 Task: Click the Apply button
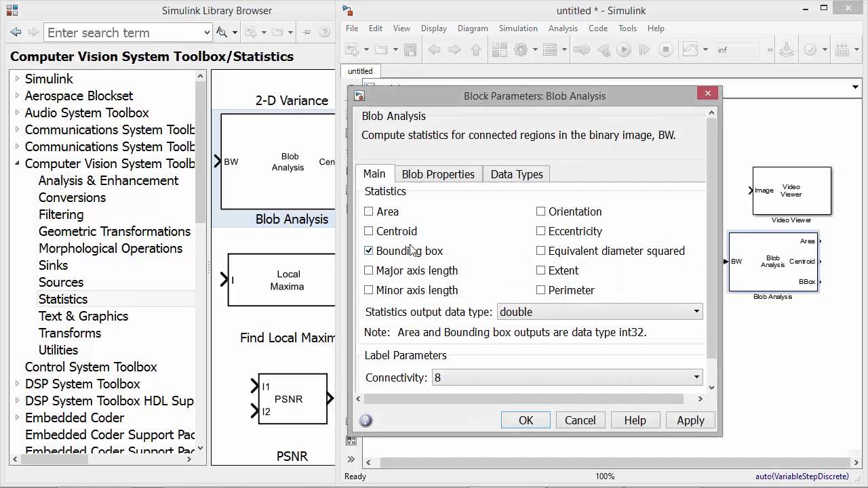point(690,420)
